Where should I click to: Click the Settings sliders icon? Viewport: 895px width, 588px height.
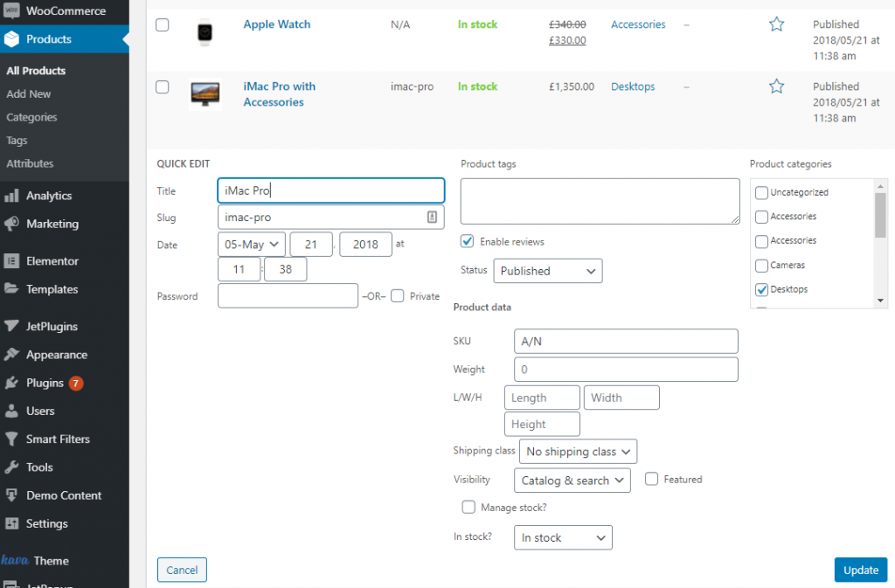click(11, 523)
